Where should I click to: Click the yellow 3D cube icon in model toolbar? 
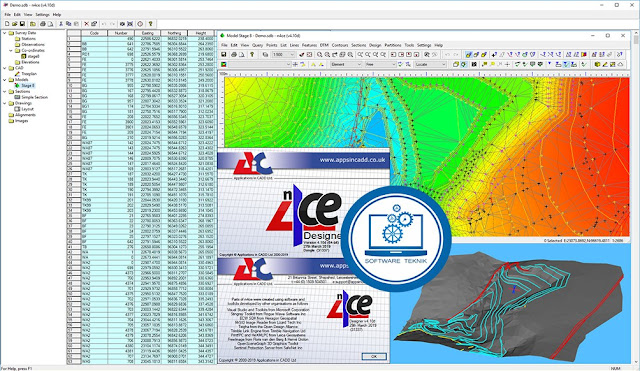[598, 64]
